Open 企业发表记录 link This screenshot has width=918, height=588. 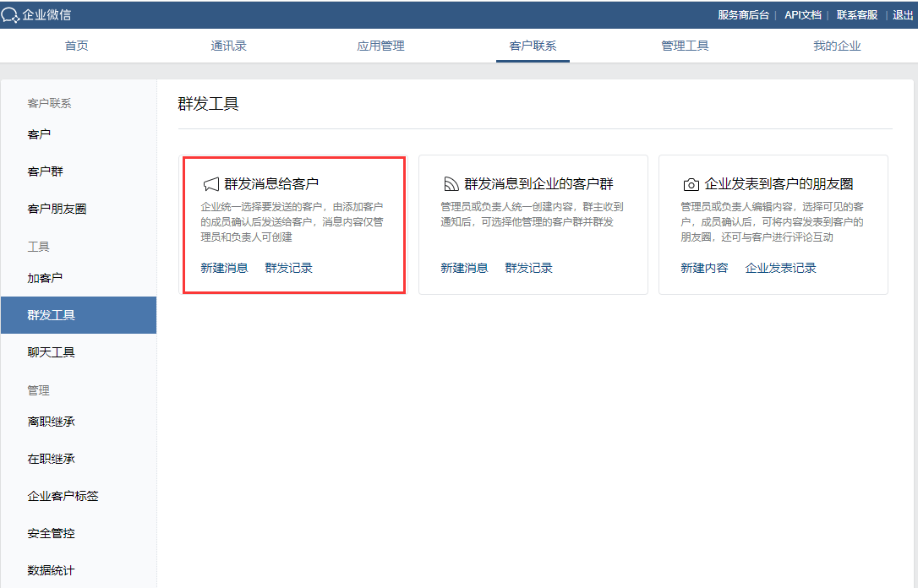pyautogui.click(x=780, y=268)
